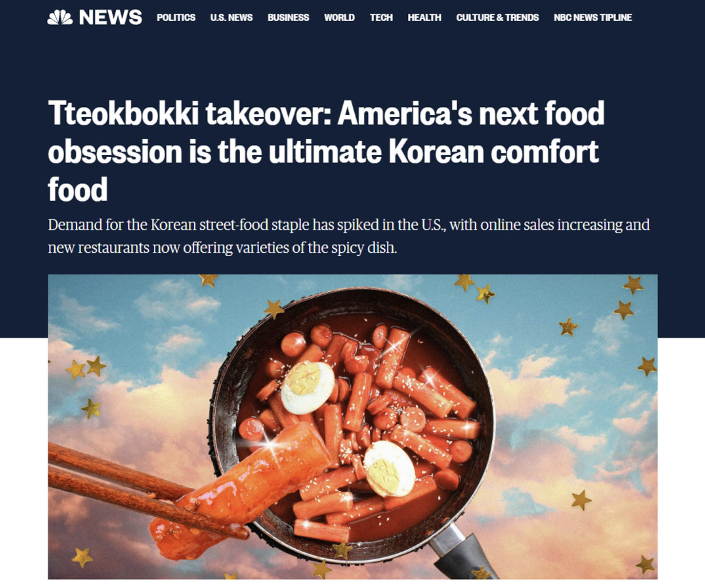Image resolution: width=705 pixels, height=588 pixels.
Task: Open the Health section link
Action: [x=424, y=17]
